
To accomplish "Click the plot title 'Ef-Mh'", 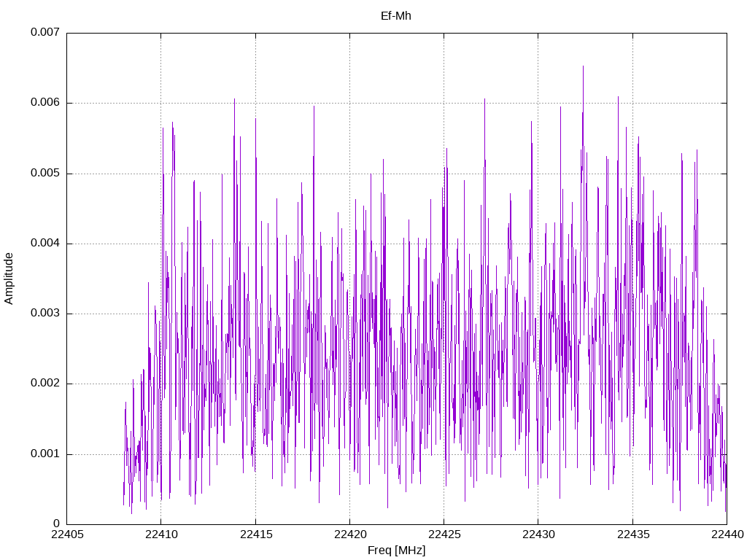I will click(396, 16).
